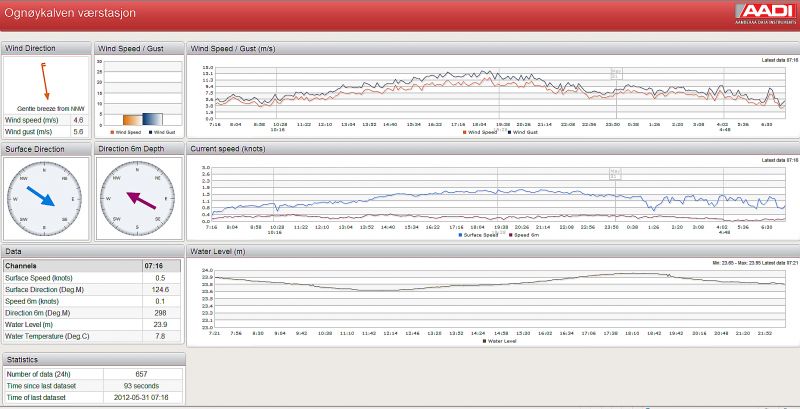This screenshot has height=409, width=800.
Task: Click the Wind gust (m/s) value 5.6
Action: [x=79, y=132]
